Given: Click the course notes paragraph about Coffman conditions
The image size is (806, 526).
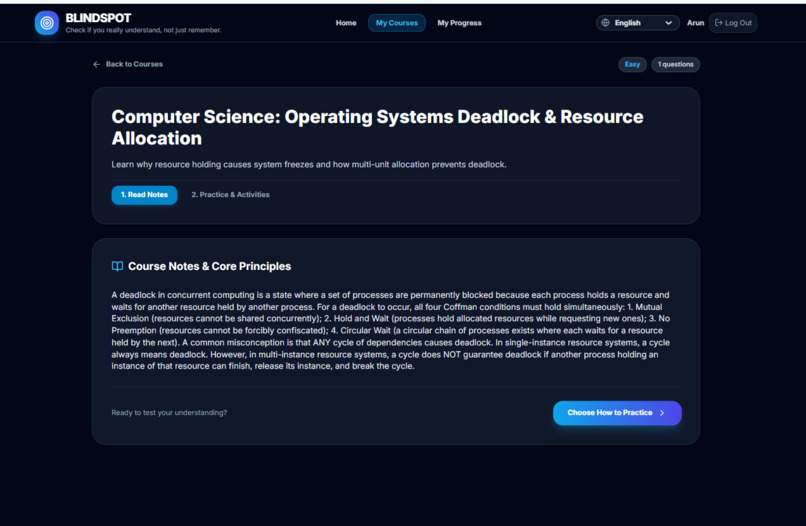Looking at the screenshot, I should tap(391, 331).
